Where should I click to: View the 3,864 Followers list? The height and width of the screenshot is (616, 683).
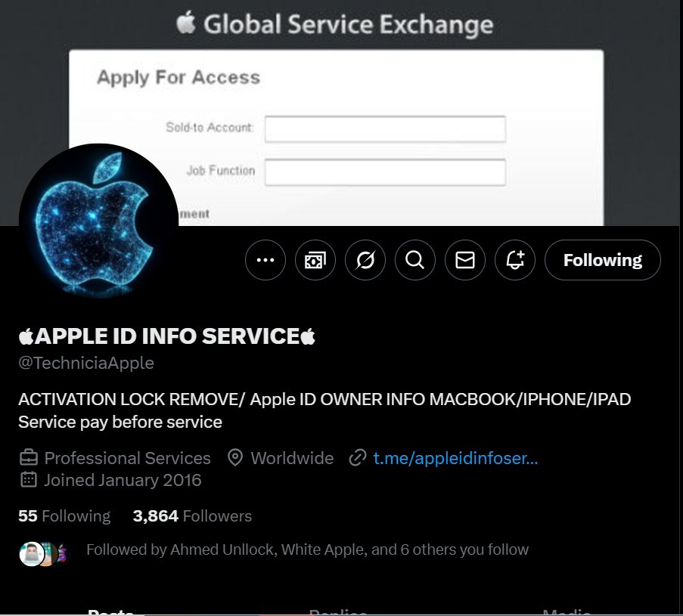pyautogui.click(x=192, y=516)
